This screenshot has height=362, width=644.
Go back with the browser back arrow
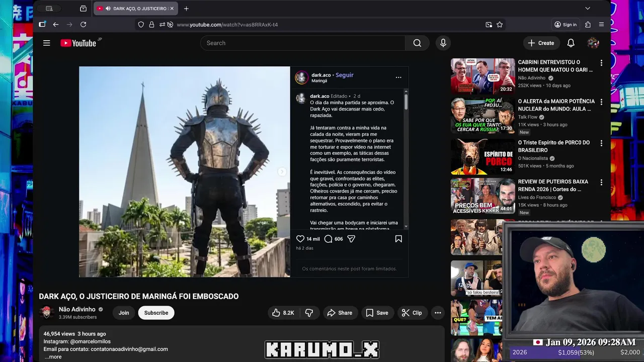56,25
